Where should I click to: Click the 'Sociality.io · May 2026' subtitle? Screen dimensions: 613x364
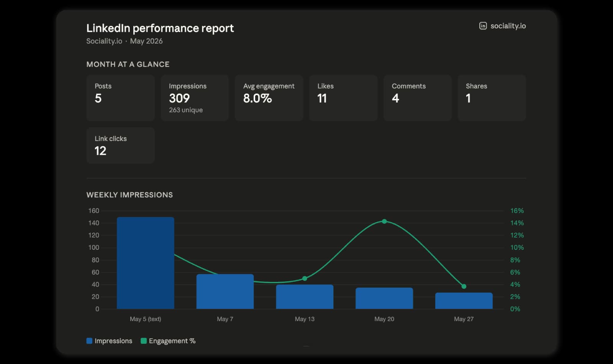click(125, 41)
